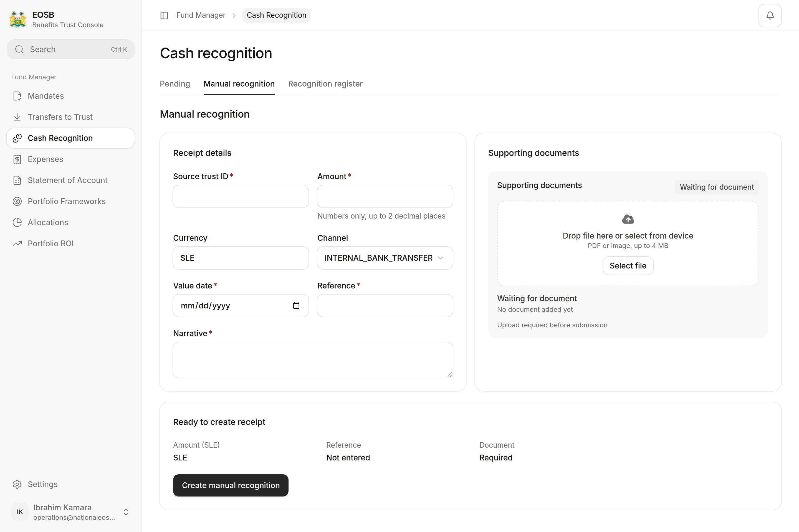
Task: Click the Portfolio ROI trend icon
Action: [17, 243]
